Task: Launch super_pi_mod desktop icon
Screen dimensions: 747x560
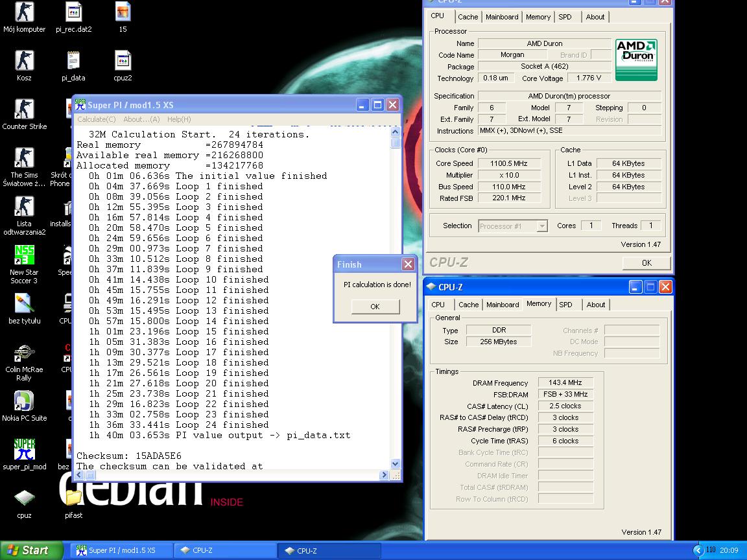Action: point(24,454)
